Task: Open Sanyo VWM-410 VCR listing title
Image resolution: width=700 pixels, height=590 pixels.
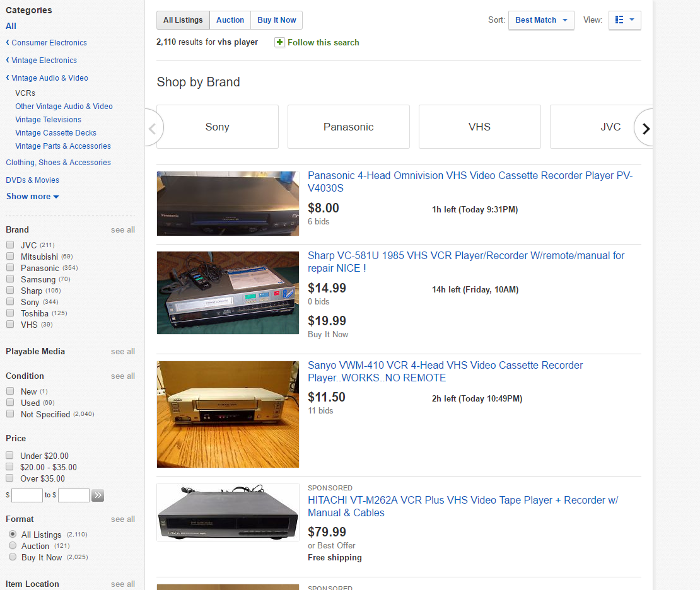Action: (x=445, y=371)
